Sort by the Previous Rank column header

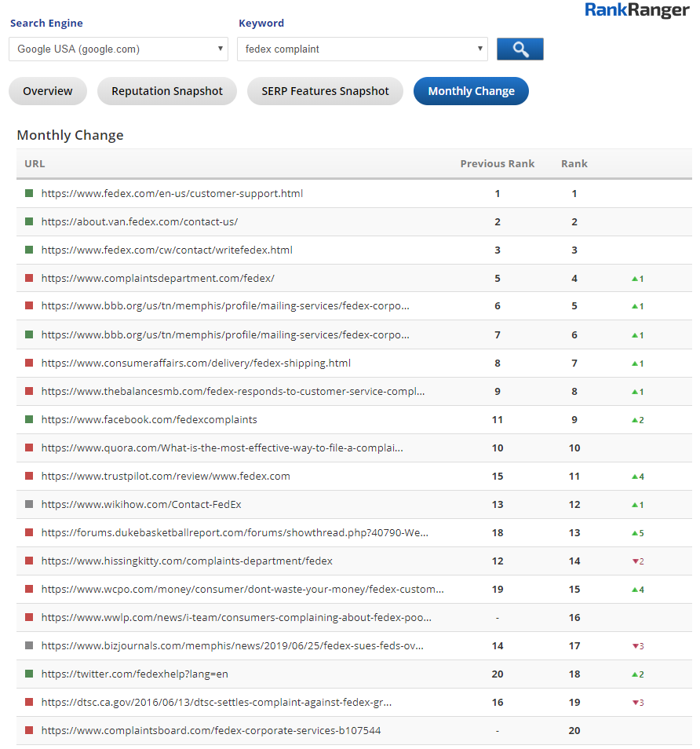coord(497,163)
